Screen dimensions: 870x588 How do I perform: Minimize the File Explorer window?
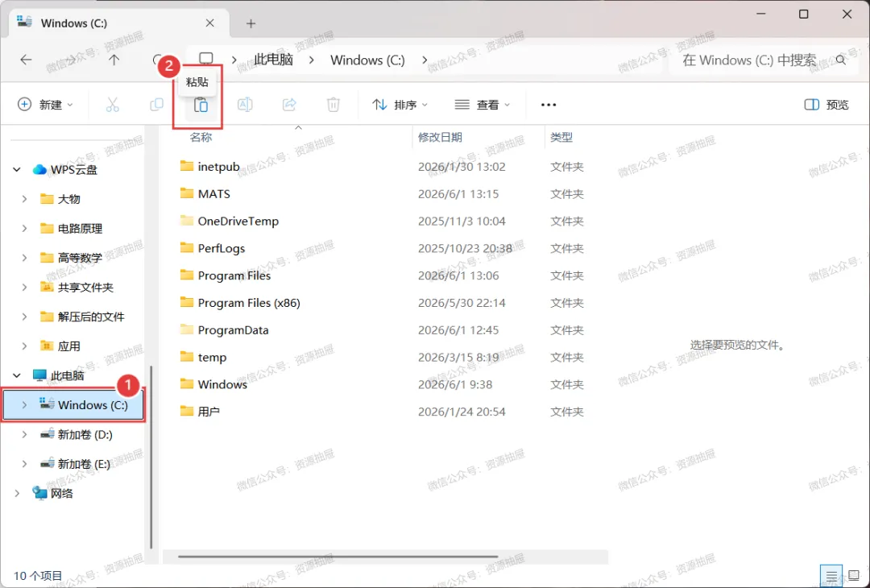[x=760, y=14]
